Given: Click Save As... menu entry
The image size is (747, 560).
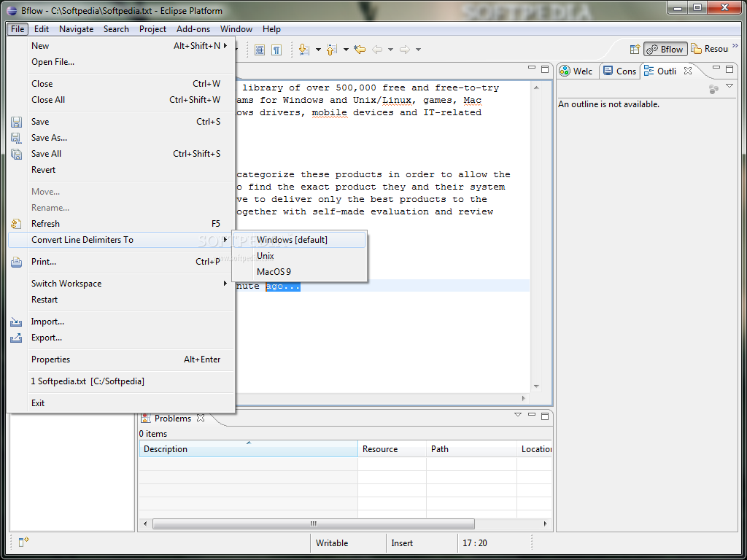Looking at the screenshot, I should 122,138.
